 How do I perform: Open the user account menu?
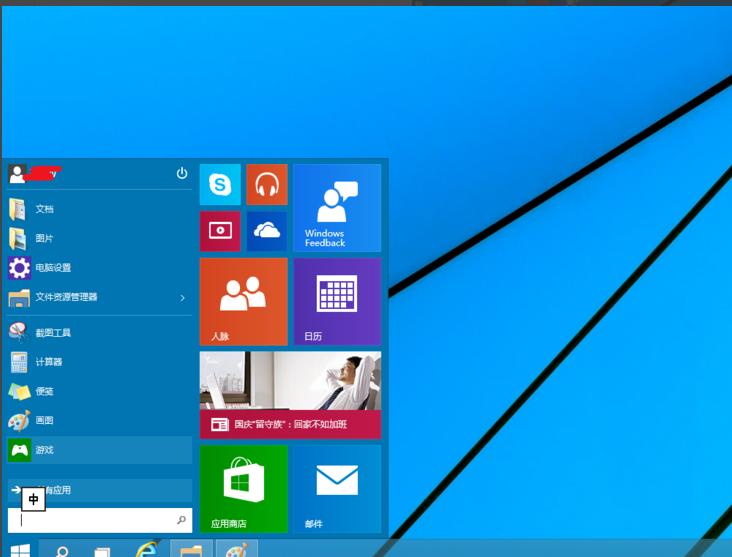click(x=35, y=174)
